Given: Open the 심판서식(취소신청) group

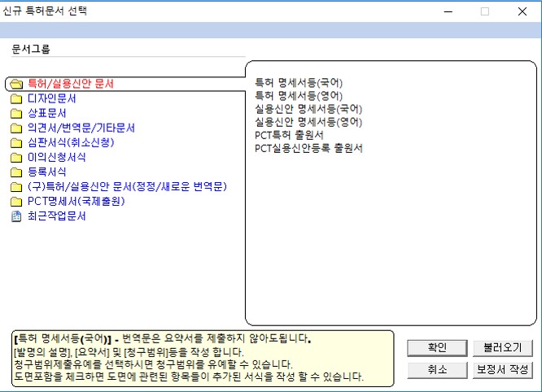Looking at the screenshot, I should [71, 142].
